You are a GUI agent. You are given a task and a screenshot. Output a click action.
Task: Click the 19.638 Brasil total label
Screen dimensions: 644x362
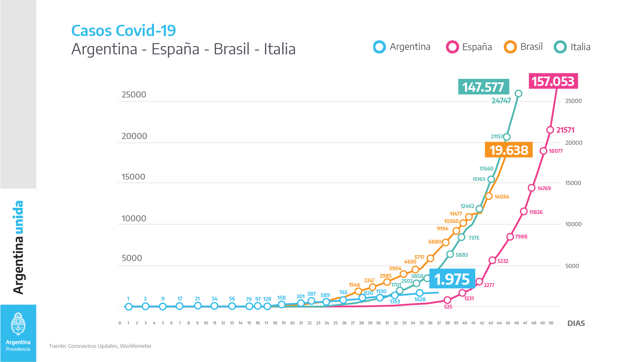(509, 150)
